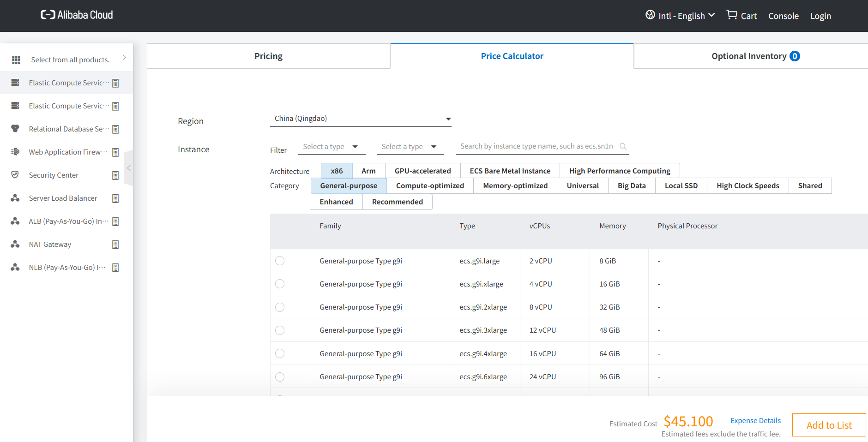Select the ecs.g9i.2xlarge radio button
The image size is (868, 442).
tap(280, 307)
